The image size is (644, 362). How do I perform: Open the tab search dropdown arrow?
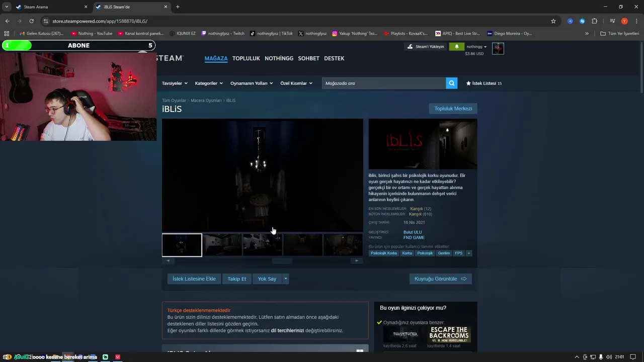[x=7, y=7]
